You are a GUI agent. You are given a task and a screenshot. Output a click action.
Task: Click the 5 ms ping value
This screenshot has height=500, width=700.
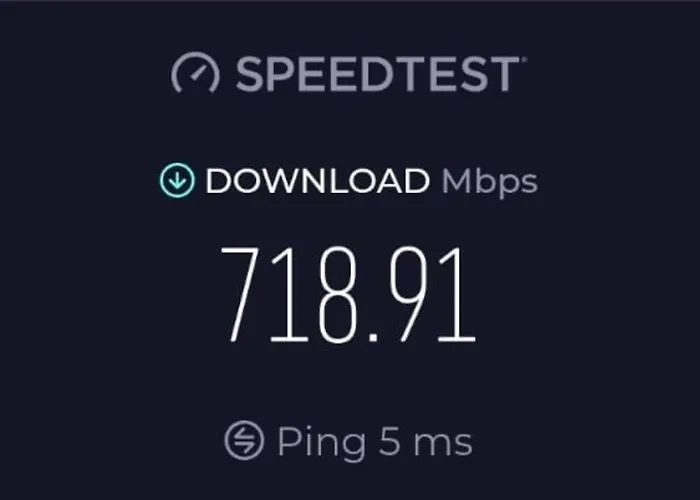[x=425, y=442]
